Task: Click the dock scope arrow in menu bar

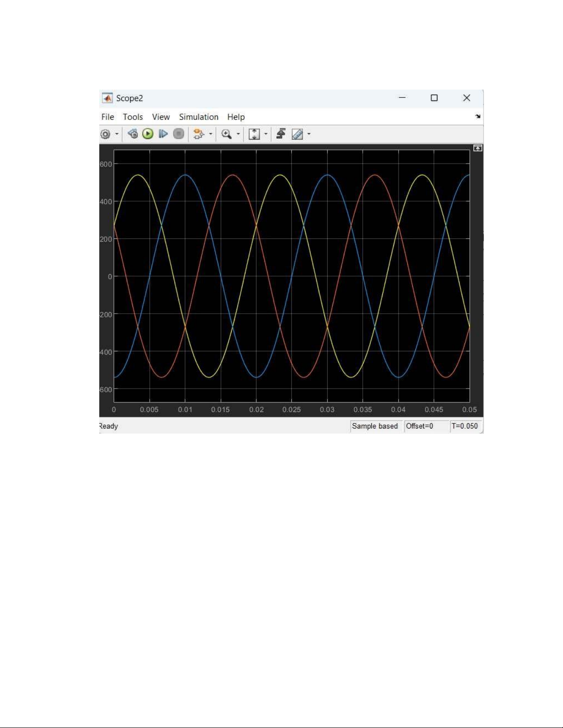Action: tap(478, 117)
